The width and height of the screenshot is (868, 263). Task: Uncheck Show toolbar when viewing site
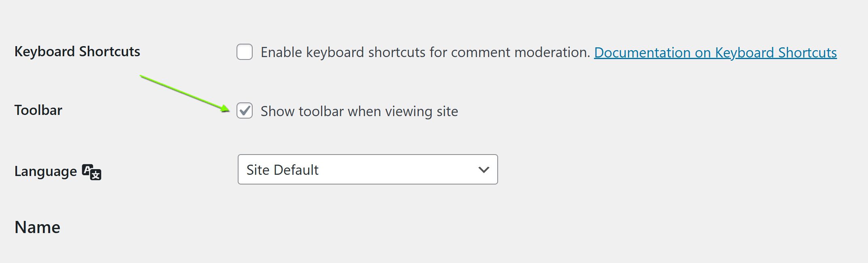(x=245, y=110)
